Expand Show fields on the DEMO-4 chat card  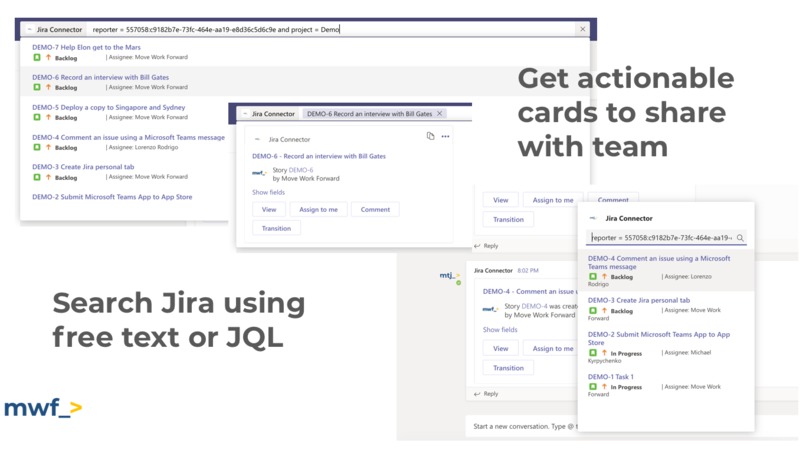click(500, 330)
